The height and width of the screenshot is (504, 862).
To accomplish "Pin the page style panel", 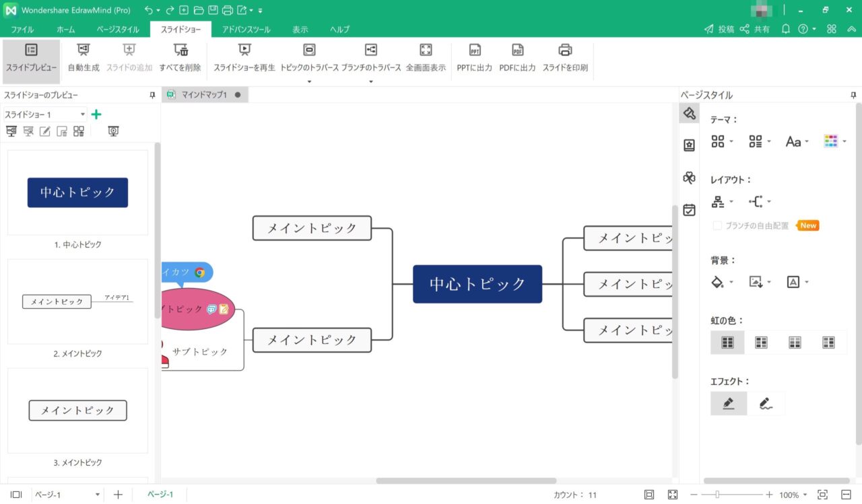I will (854, 96).
